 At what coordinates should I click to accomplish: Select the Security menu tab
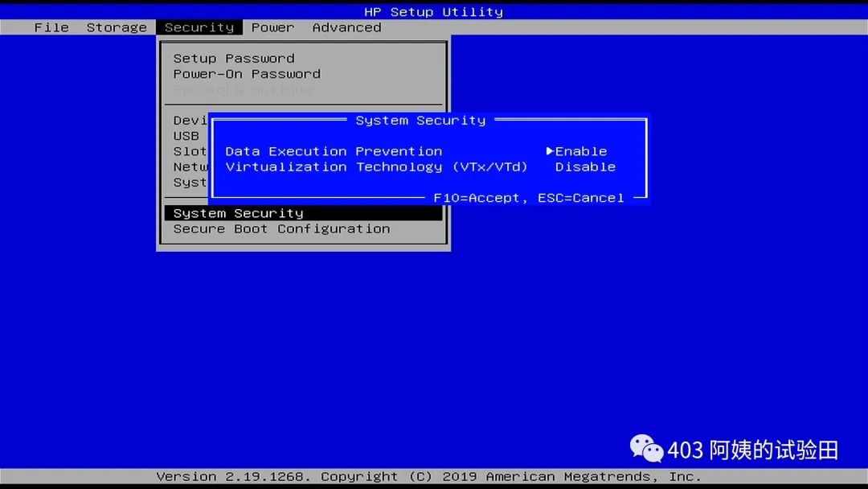click(x=199, y=27)
